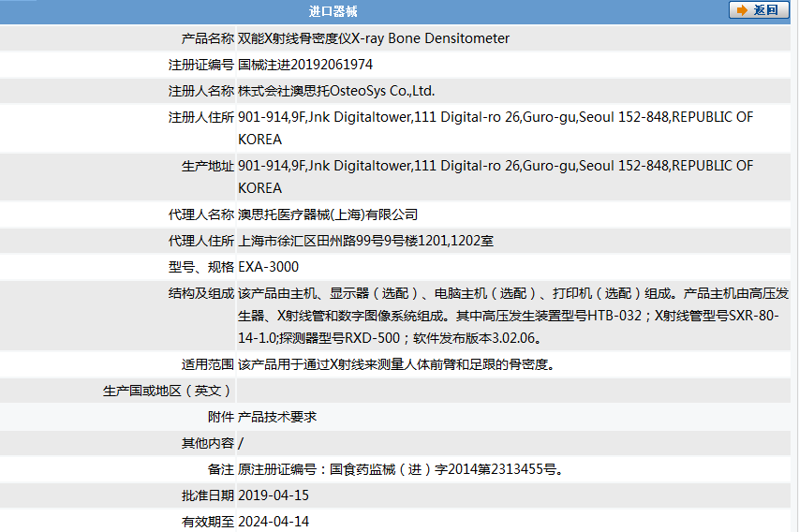Click the 返回 back button
The height and width of the screenshot is (532, 799).
(x=759, y=10)
